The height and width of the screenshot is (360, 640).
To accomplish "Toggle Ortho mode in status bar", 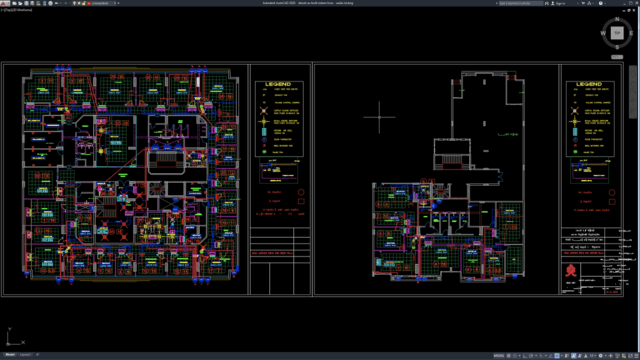I will [x=525, y=356].
